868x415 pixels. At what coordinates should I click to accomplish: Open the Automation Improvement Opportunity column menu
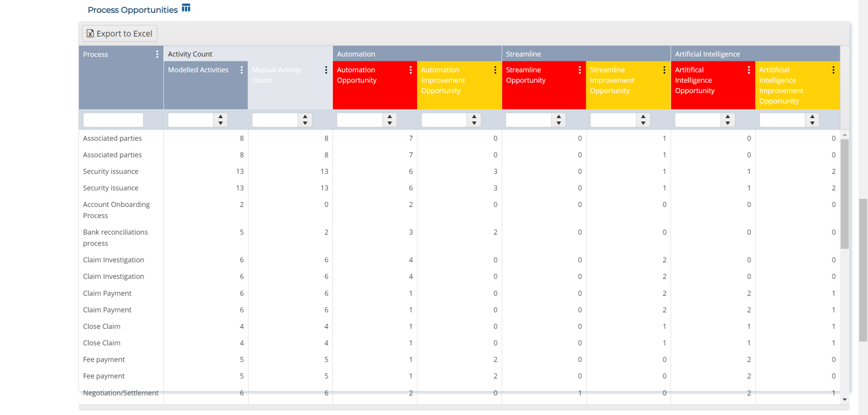pos(495,70)
